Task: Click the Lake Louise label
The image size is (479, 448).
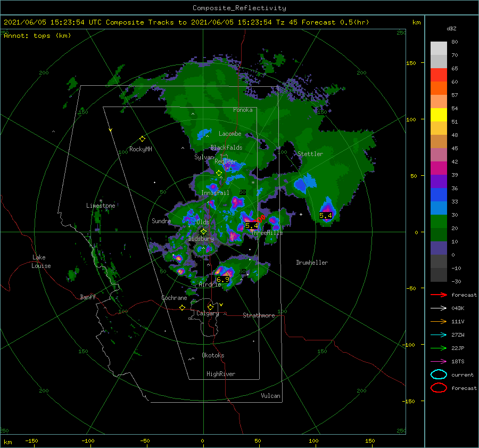Action: point(41,262)
